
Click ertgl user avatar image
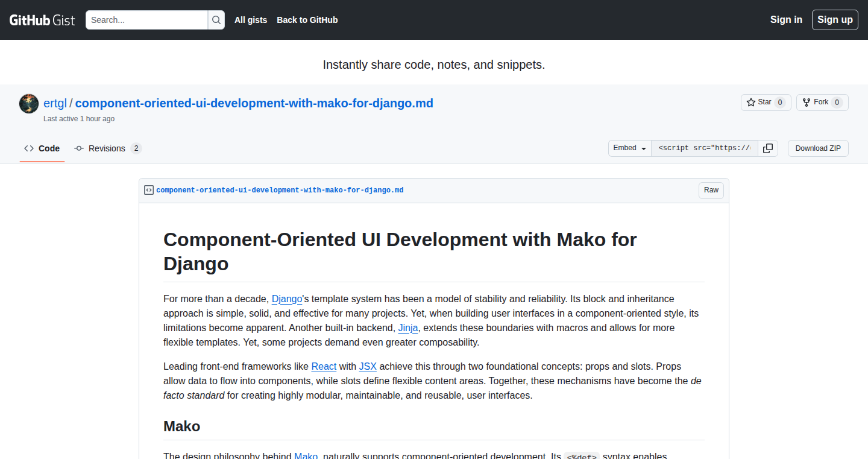(x=29, y=104)
